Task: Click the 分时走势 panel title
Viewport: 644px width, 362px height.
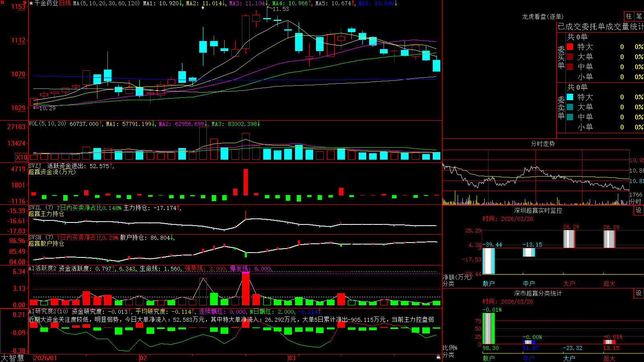Action: point(543,144)
